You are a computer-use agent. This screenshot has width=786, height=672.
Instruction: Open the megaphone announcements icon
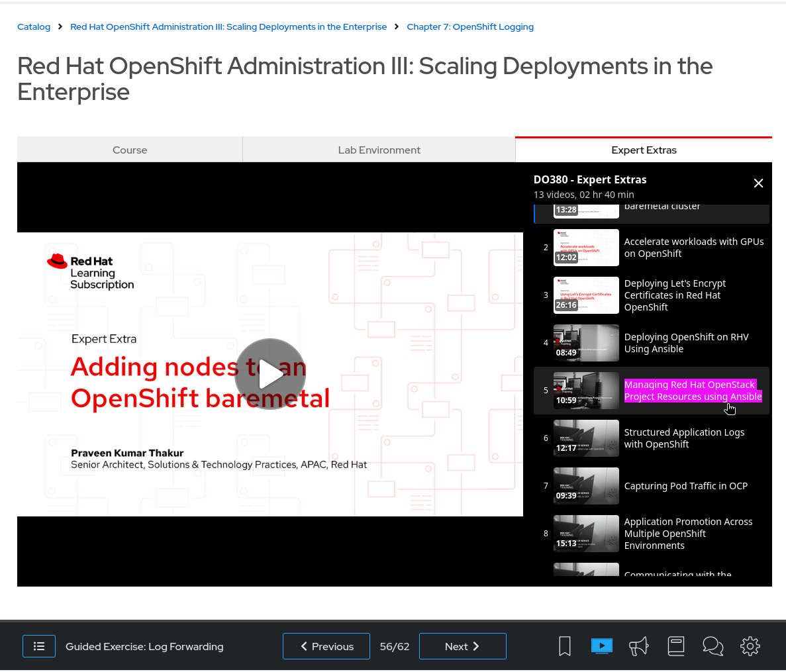pyautogui.click(x=638, y=646)
